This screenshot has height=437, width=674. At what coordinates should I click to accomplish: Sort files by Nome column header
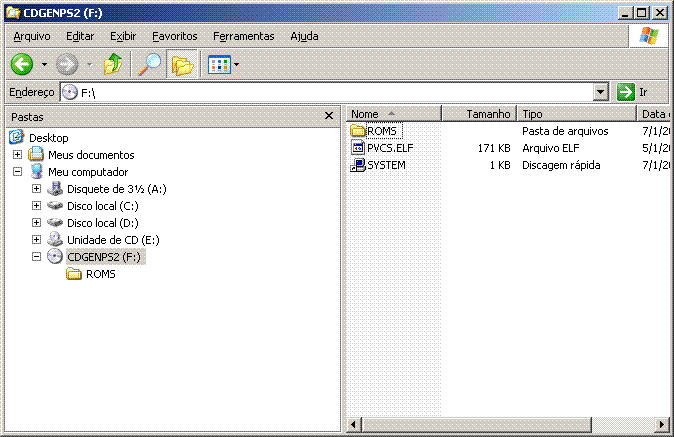coord(394,114)
